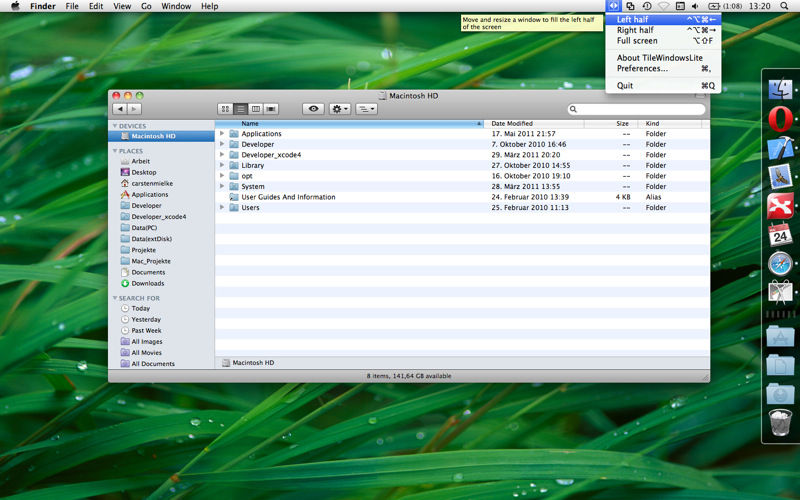Image resolution: width=800 pixels, height=500 pixels.
Task: Sort by Kind column header
Action: point(670,123)
